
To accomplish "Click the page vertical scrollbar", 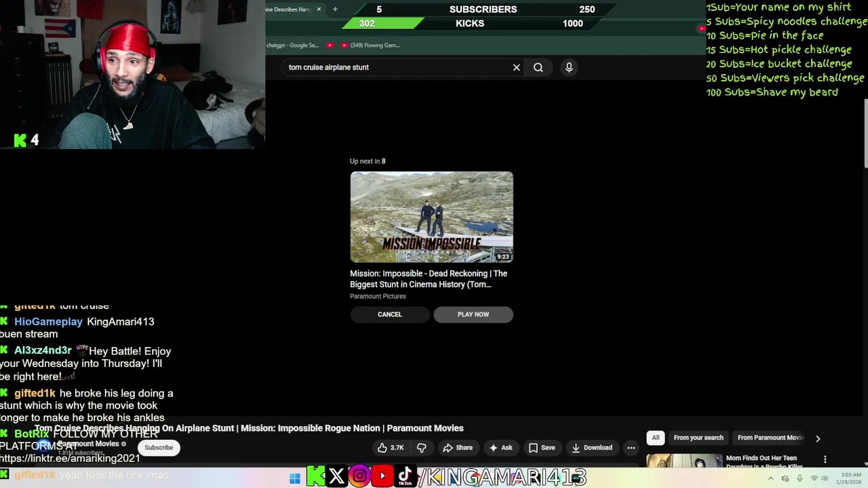I will pyautogui.click(x=865, y=133).
